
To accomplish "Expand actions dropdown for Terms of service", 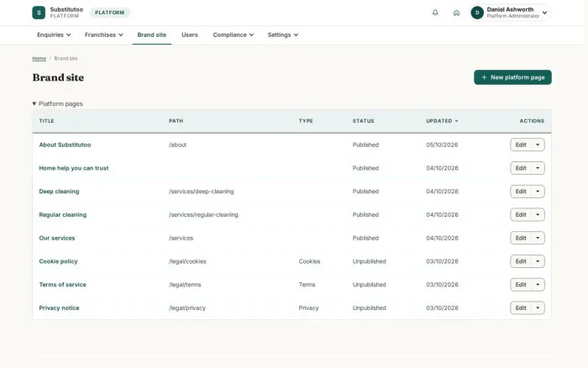I will (x=538, y=284).
